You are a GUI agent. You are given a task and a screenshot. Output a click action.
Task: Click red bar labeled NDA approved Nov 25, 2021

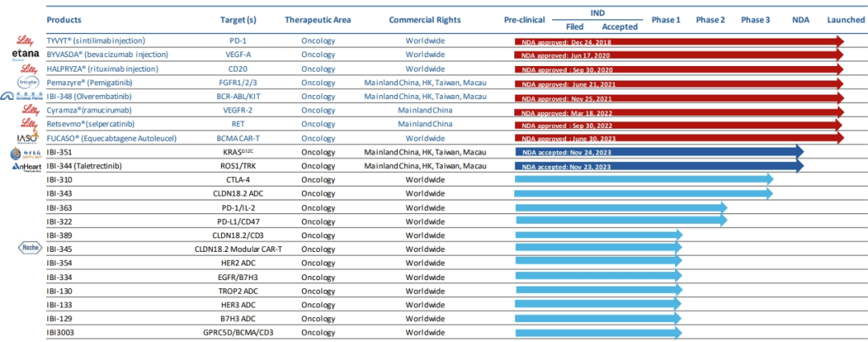click(679, 97)
